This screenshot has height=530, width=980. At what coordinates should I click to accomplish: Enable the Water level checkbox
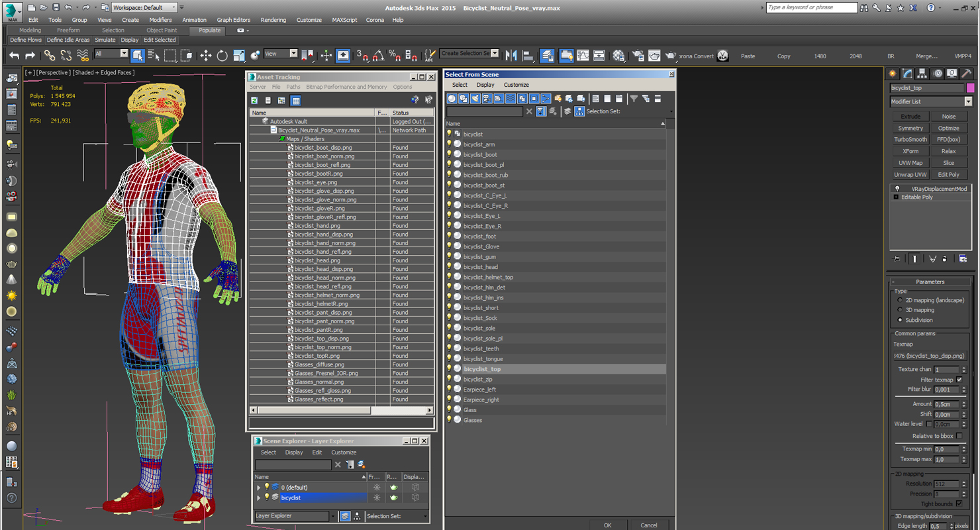click(x=929, y=424)
